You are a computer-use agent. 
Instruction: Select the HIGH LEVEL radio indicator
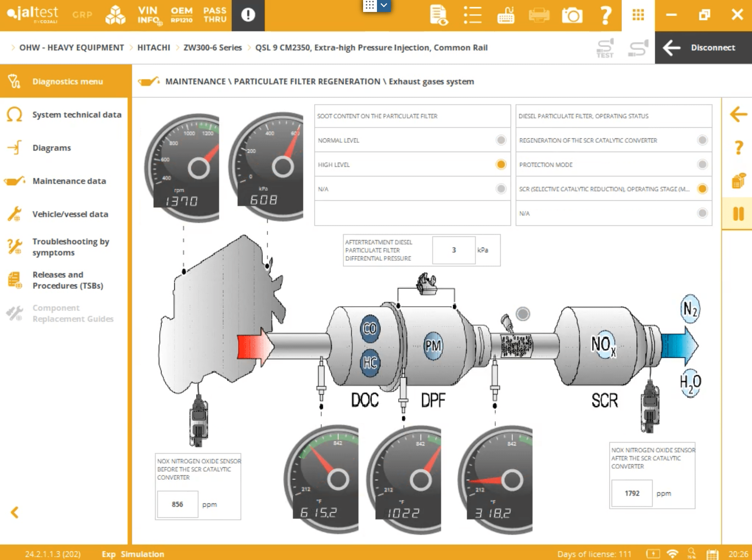[x=501, y=165]
